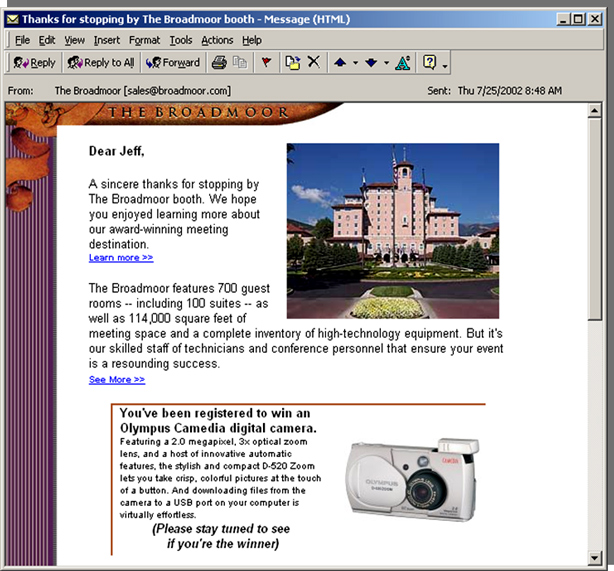
Task: Go to next item arrow
Action: coord(371,62)
